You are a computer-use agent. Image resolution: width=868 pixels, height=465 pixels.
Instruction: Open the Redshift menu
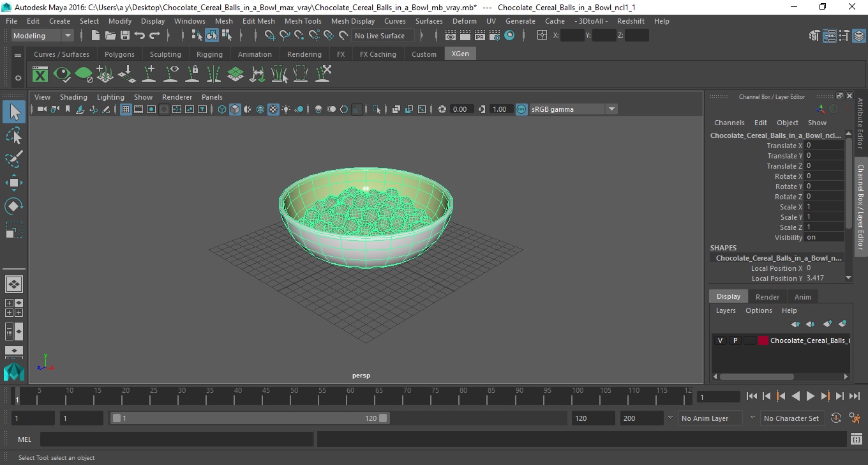[x=631, y=21]
